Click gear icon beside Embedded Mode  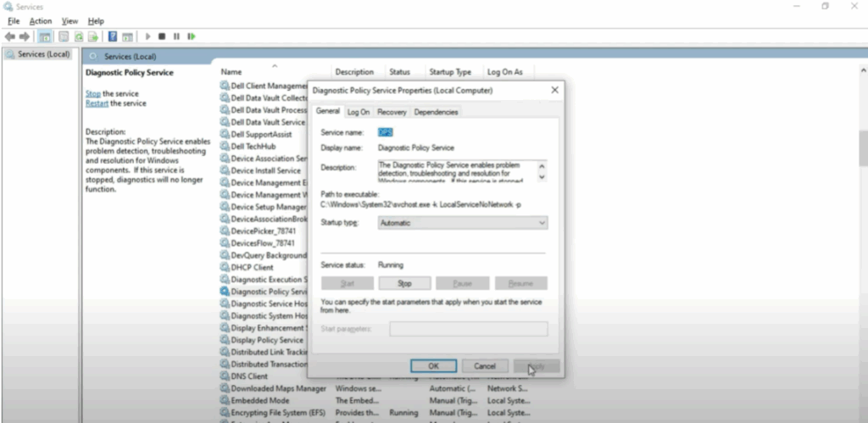tap(224, 400)
